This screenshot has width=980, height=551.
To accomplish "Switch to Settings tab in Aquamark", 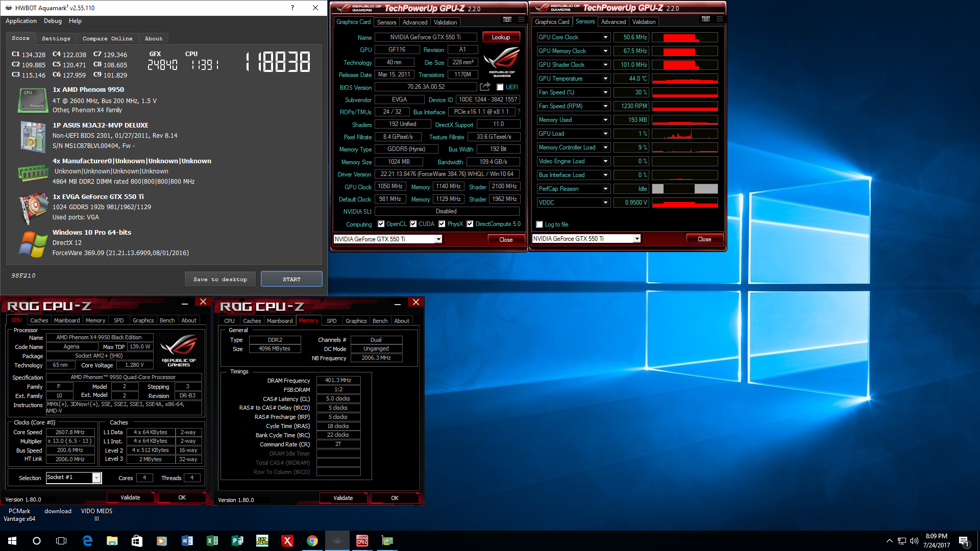I will point(56,38).
